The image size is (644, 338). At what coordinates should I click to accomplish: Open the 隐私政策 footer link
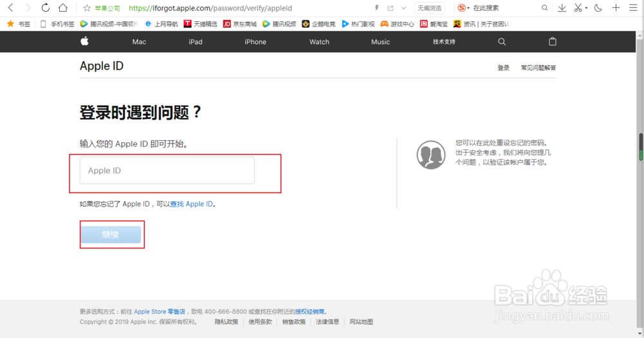[x=226, y=322]
